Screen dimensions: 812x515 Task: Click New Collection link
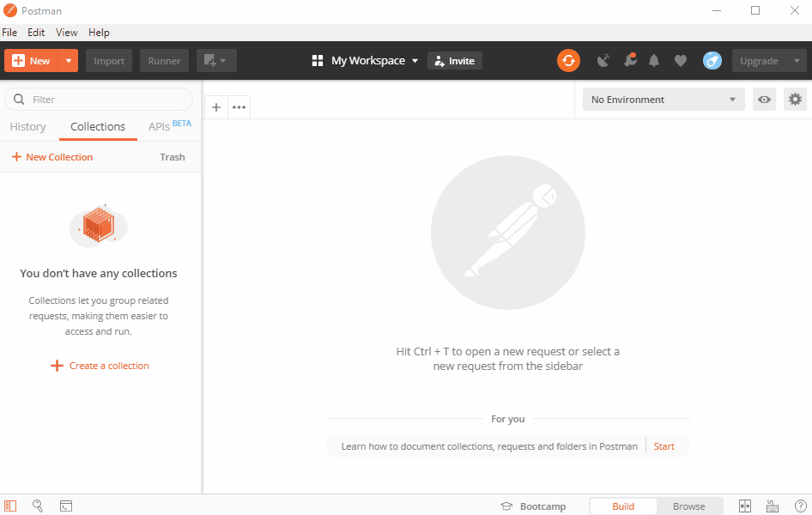click(52, 157)
